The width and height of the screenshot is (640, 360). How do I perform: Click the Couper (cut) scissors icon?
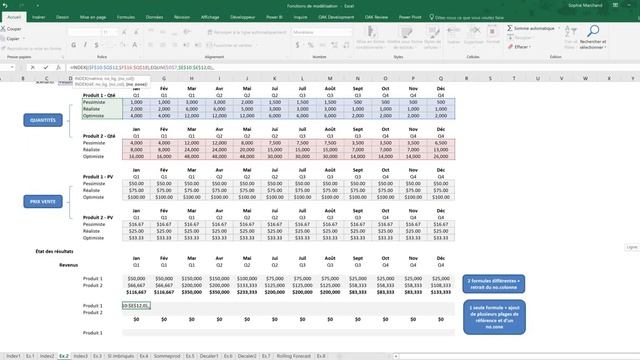coord(3,29)
